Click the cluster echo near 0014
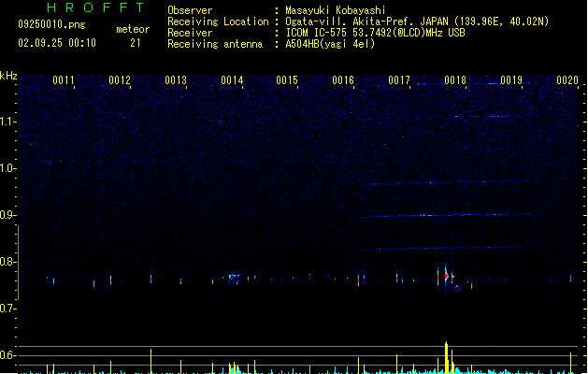Image resolution: width=588 pixels, height=374 pixels. 235,279
